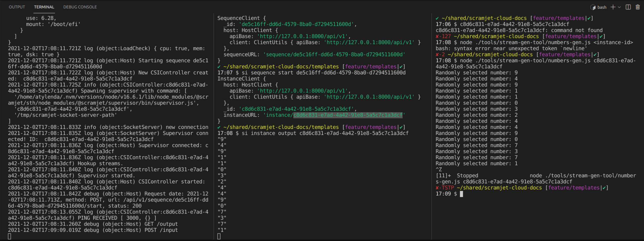Screen dimensions: 644x241
Task: Kill the terminal with trash icon
Action: tap(638, 7)
